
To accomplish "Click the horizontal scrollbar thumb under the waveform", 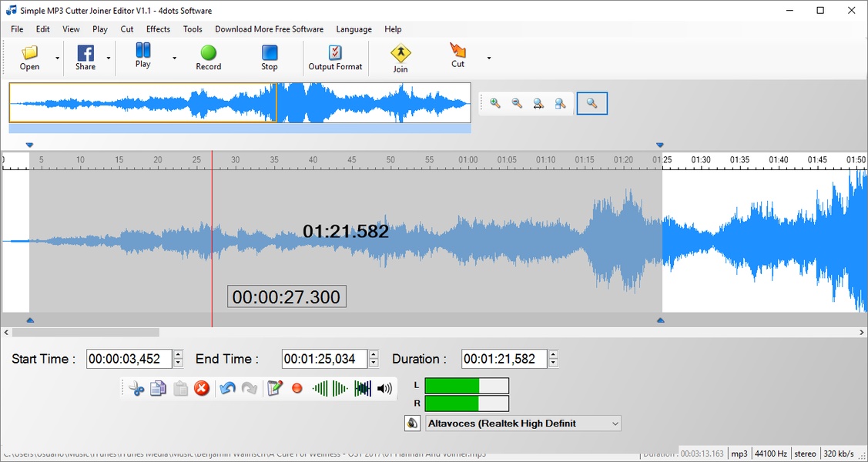I will (85, 333).
